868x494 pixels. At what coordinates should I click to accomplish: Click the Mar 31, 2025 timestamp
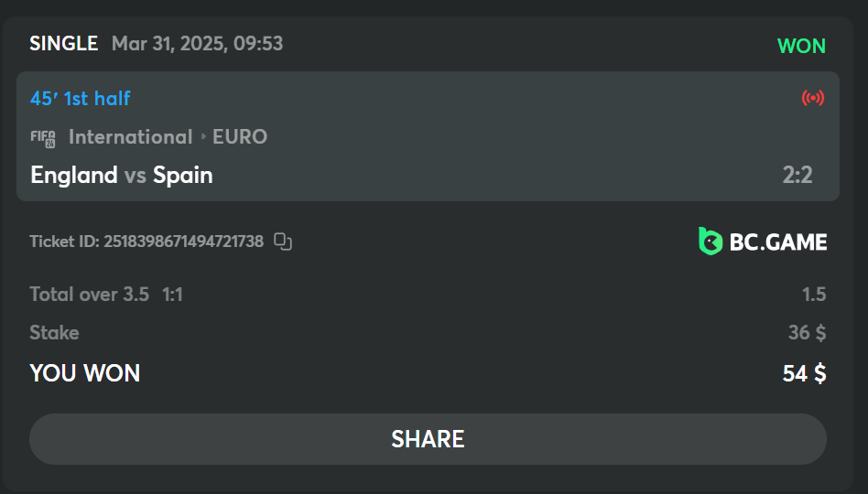point(197,43)
